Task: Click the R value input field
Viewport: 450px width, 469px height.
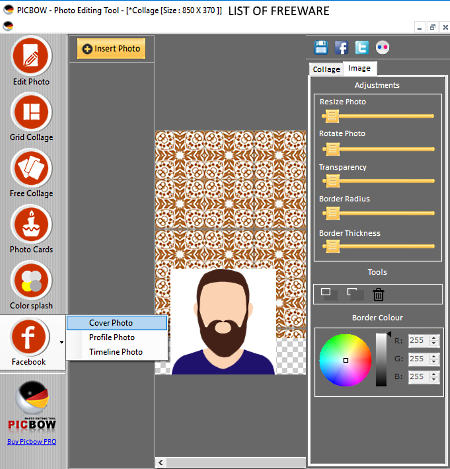Action: (419, 340)
